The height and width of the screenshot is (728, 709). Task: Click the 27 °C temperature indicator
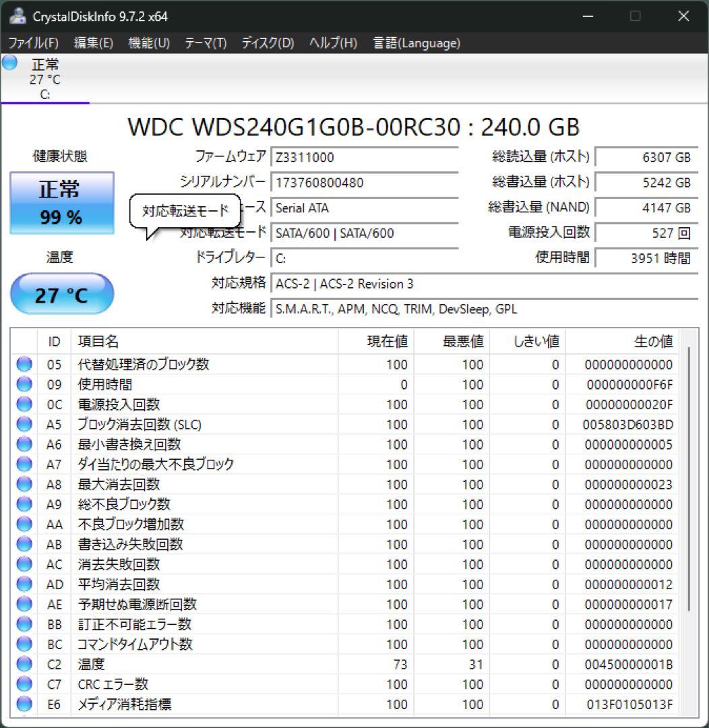pos(62,294)
